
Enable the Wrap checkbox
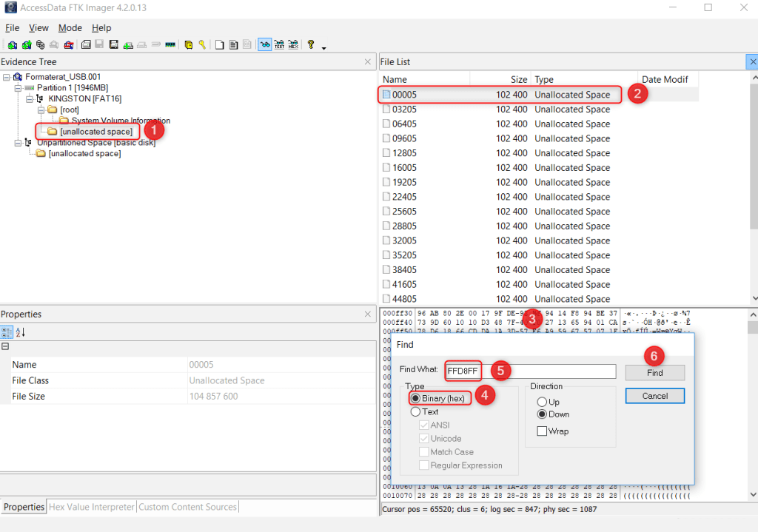pyautogui.click(x=542, y=431)
